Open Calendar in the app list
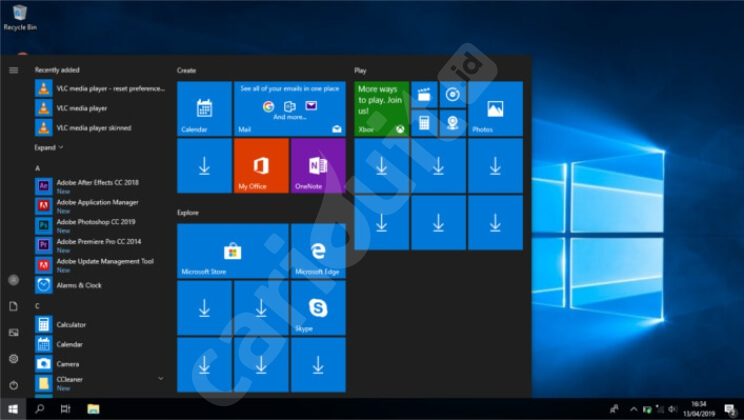The image size is (744, 420). tap(100, 344)
